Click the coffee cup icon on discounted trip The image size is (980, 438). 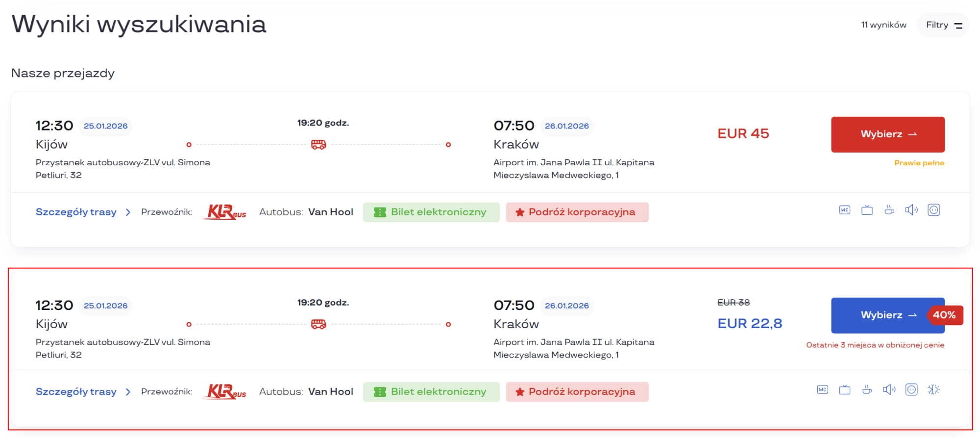(867, 390)
